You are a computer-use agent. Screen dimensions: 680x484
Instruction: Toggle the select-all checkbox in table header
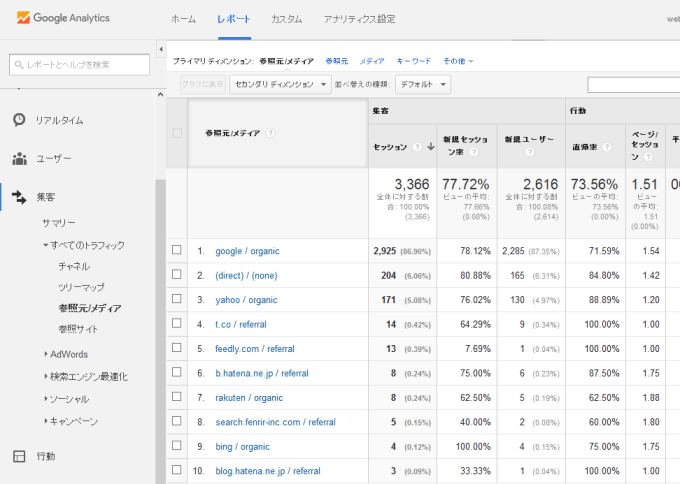pyautogui.click(x=177, y=133)
